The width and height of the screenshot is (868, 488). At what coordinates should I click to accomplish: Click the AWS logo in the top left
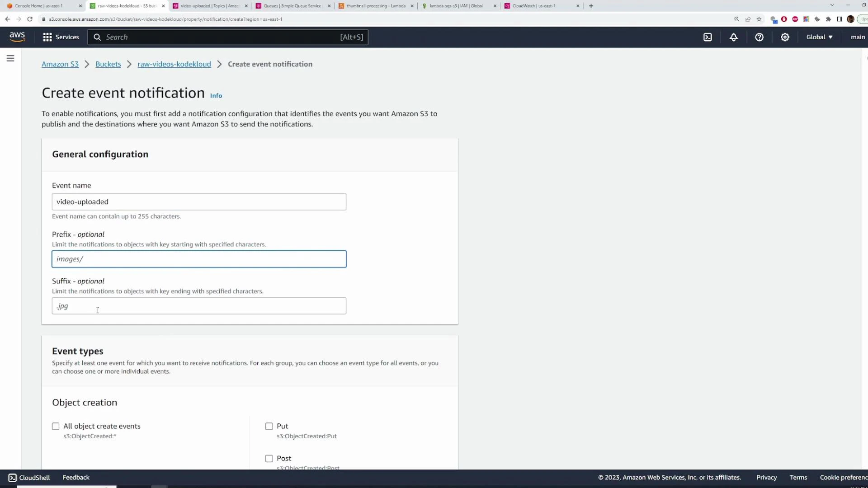(x=17, y=37)
